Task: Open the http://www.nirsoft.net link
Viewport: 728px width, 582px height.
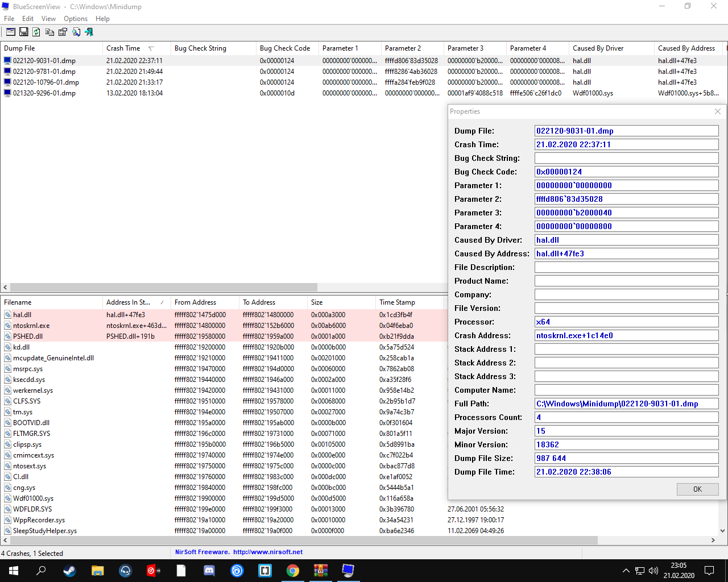Action: (268, 552)
